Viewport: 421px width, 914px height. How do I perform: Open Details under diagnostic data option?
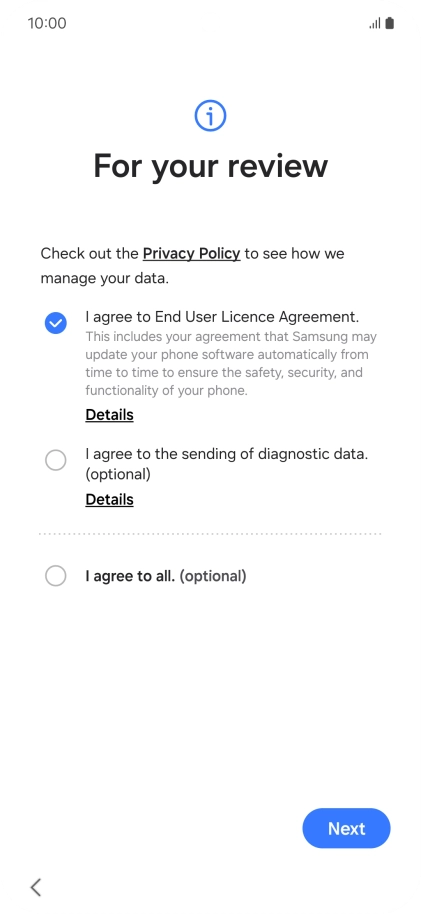(110, 500)
